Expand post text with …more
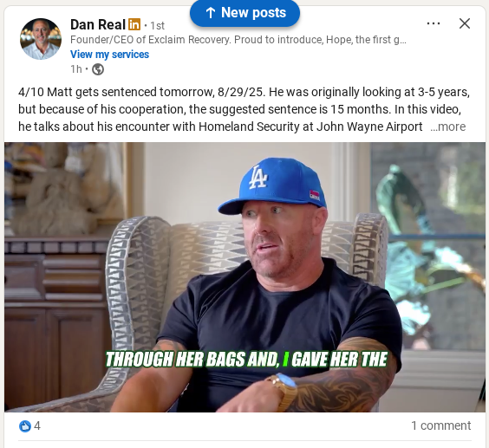The width and height of the screenshot is (489, 448). pyautogui.click(x=448, y=127)
